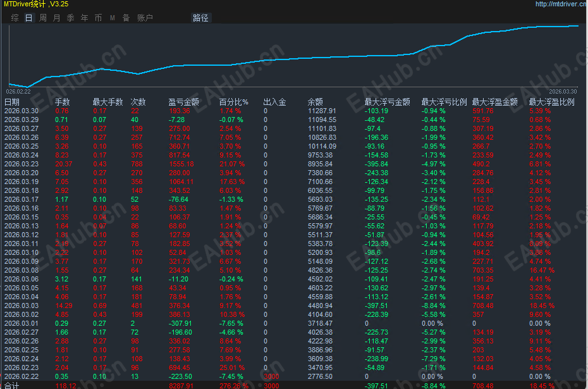Click total percentage 276.26 %

coord(234,386)
